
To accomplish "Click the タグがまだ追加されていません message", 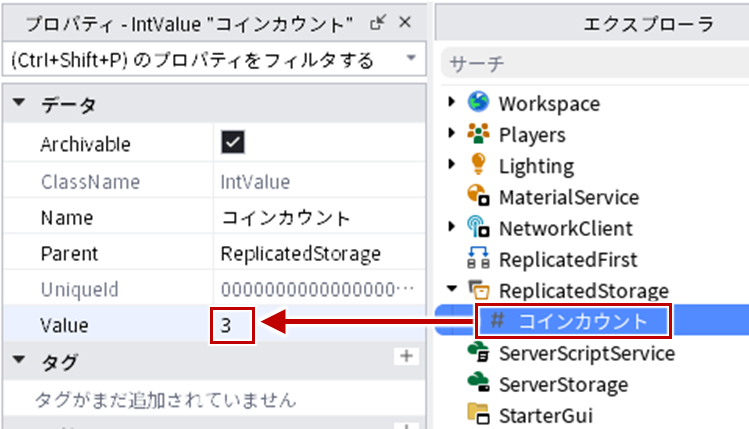I will 165,400.
